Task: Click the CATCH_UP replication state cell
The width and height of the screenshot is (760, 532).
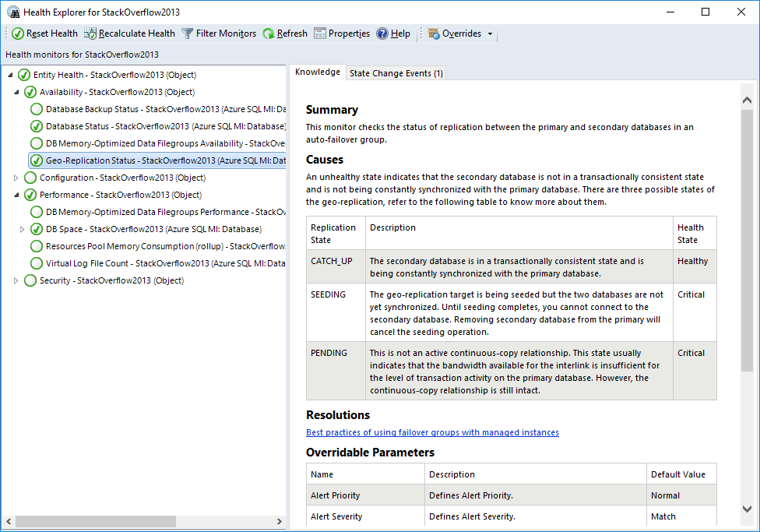Action: pyautogui.click(x=336, y=266)
